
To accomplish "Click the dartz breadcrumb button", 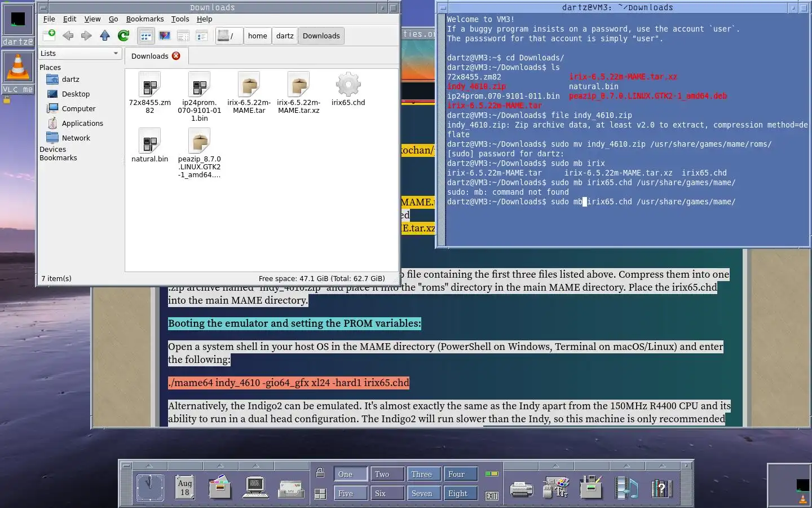I will pos(285,36).
